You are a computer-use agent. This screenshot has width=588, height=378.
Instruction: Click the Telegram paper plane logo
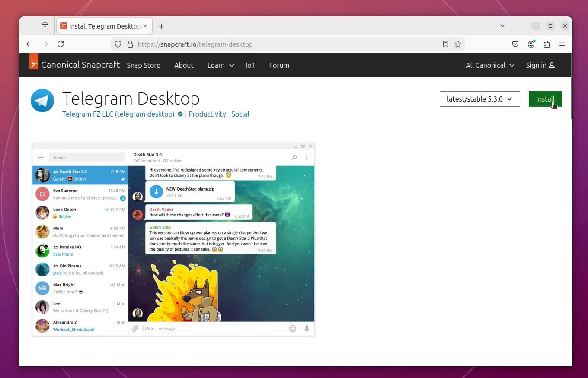[x=42, y=101]
